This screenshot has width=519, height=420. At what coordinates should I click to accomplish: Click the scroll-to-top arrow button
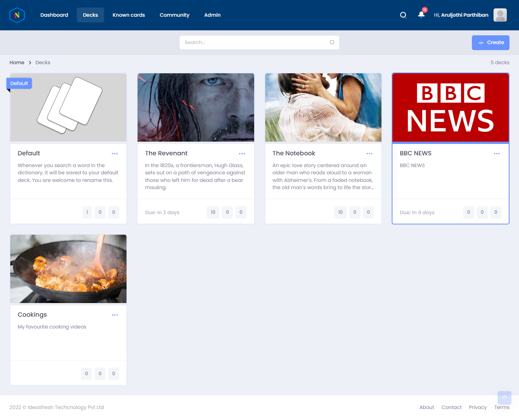click(505, 398)
